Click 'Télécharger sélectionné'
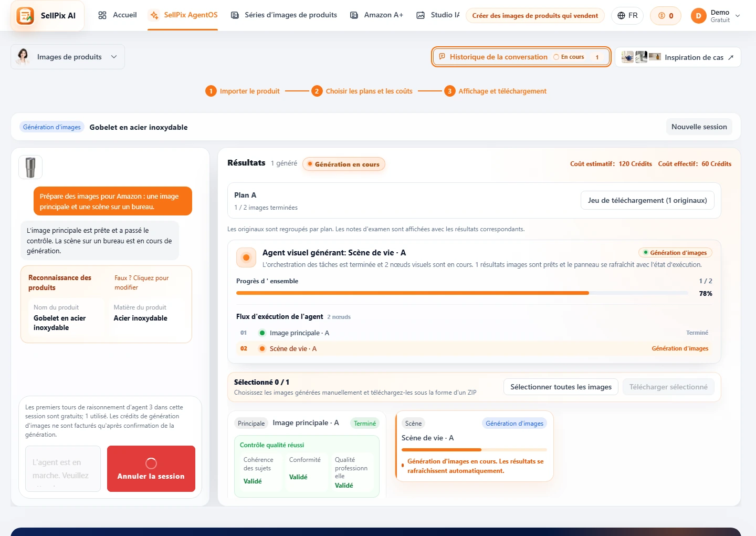This screenshot has width=756, height=536. click(668, 387)
